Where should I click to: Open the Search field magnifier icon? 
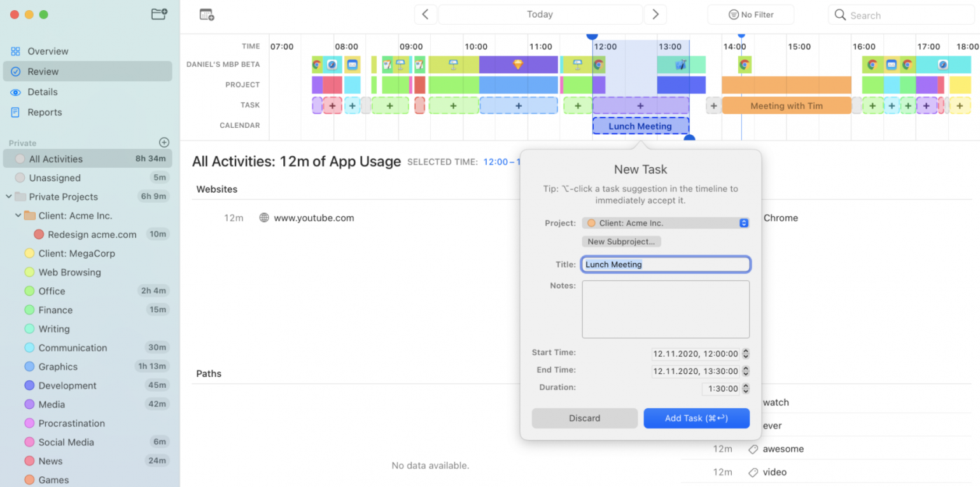[x=841, y=15]
